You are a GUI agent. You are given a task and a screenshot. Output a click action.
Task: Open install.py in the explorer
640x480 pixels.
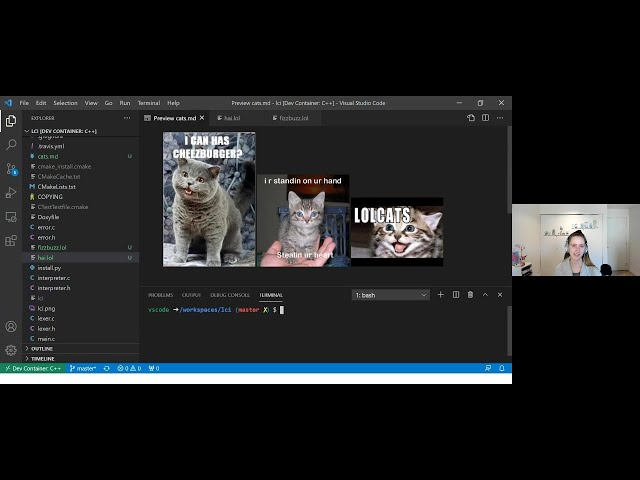(x=81, y=268)
